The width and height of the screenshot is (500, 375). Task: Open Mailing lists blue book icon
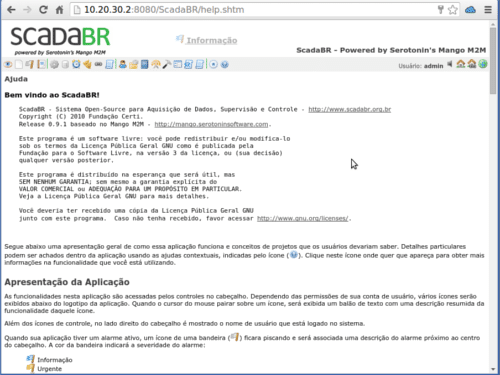point(144,64)
